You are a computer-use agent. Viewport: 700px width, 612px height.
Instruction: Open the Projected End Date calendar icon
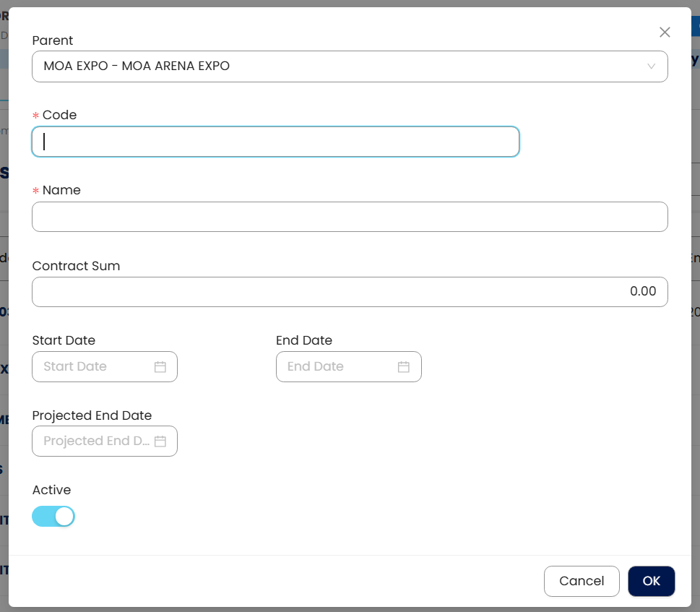(160, 441)
